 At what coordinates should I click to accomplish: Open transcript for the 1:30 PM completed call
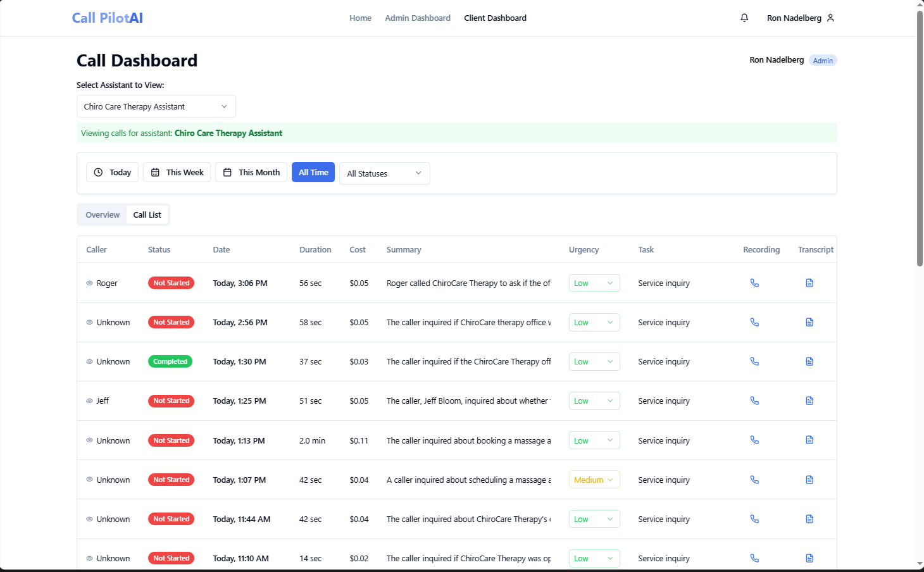809,361
